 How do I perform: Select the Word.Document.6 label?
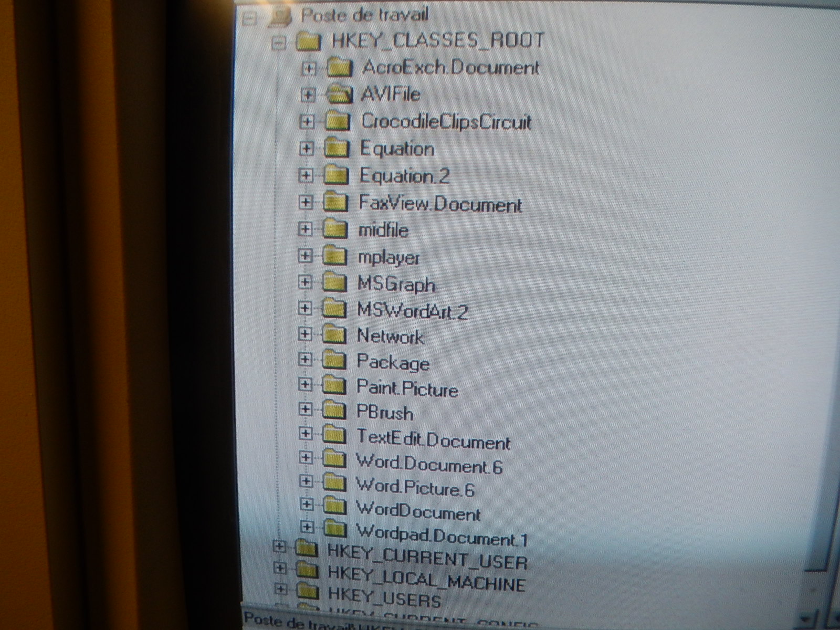coord(429,464)
